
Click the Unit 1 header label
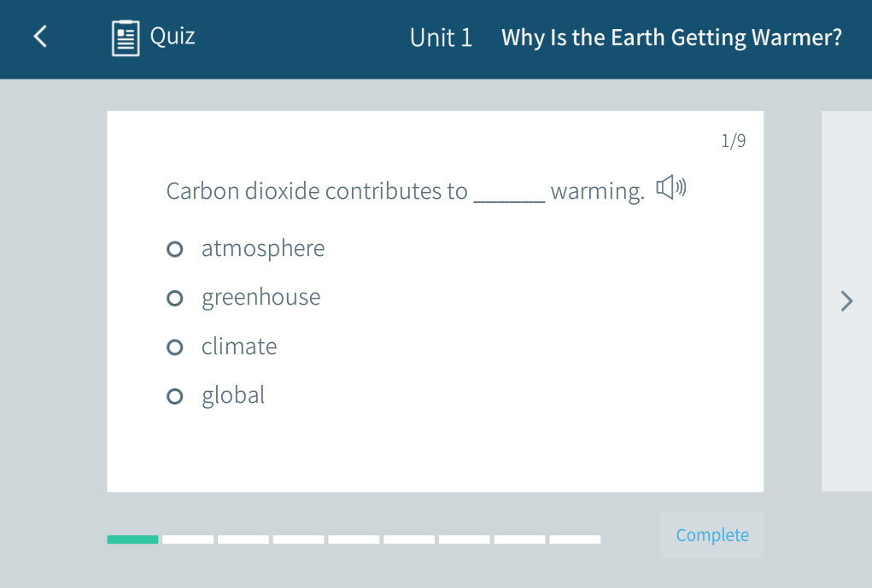[441, 38]
